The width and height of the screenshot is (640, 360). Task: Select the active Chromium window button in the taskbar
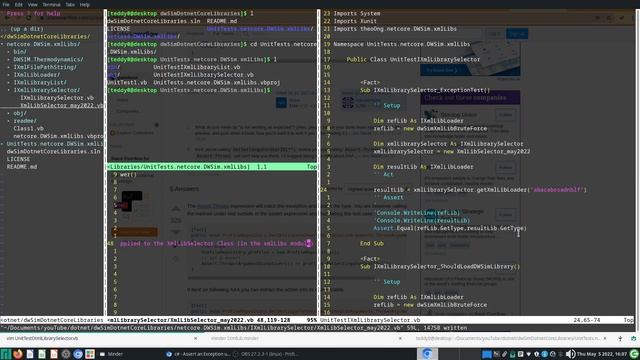point(427,354)
